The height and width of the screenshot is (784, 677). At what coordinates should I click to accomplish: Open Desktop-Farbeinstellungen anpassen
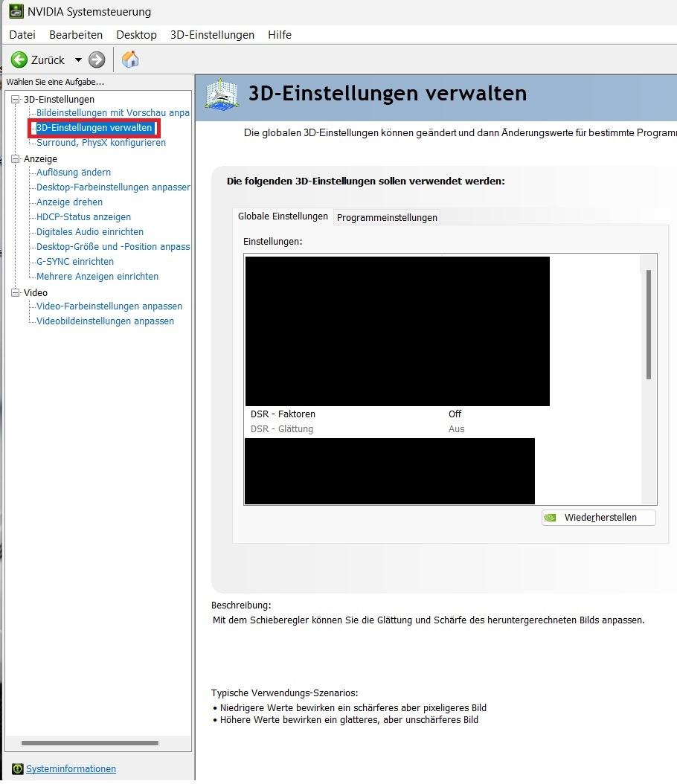[x=113, y=187]
